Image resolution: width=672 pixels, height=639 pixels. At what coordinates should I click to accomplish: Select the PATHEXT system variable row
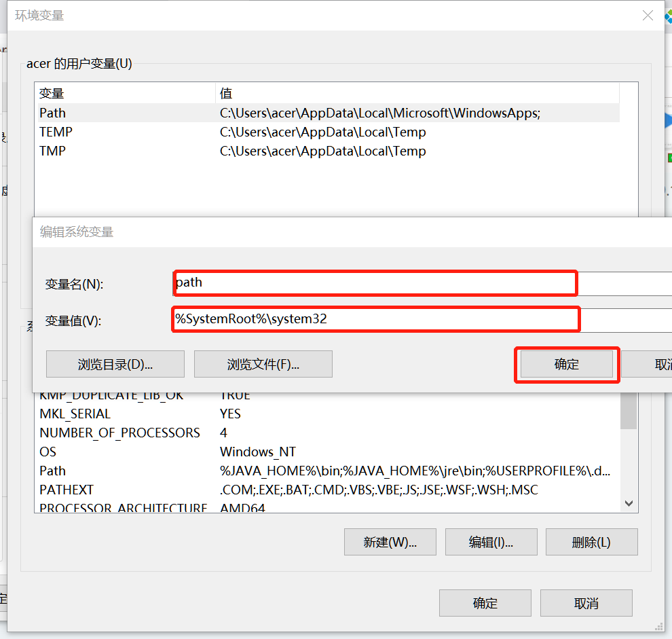pyautogui.click(x=326, y=490)
